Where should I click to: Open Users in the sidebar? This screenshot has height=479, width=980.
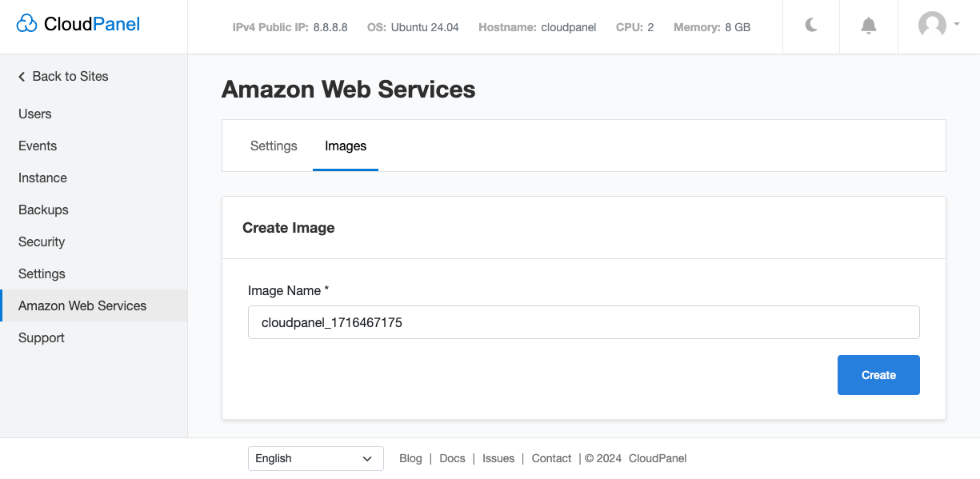[35, 114]
